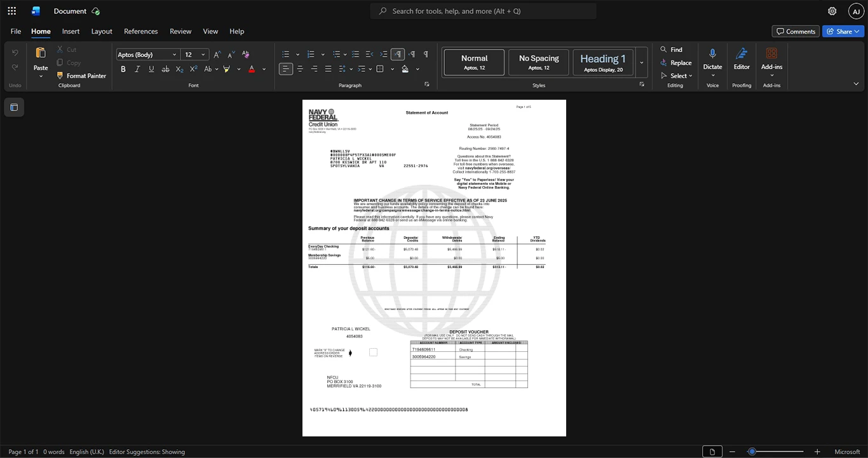868x458 pixels.
Task: Toggle left alignment button
Action: click(x=286, y=69)
